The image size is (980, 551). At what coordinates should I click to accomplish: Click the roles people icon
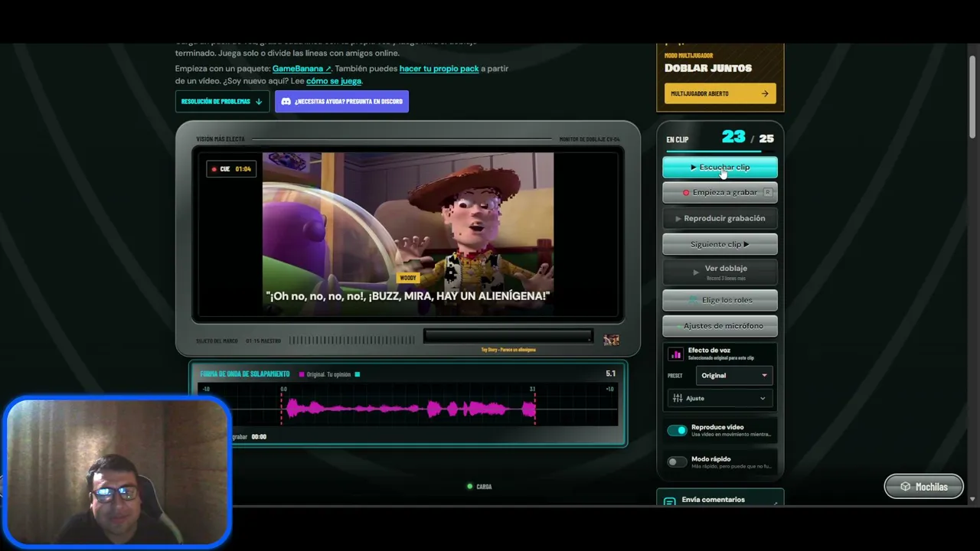coord(694,300)
